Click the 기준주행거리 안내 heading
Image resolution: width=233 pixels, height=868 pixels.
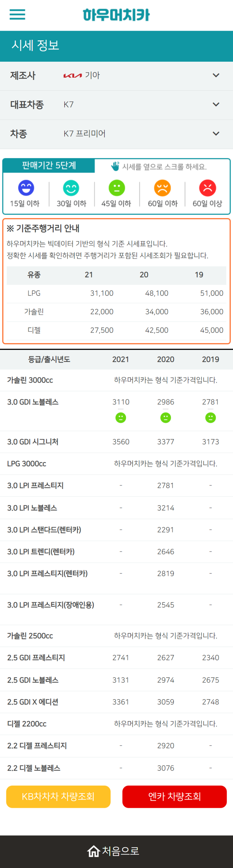[43, 228]
